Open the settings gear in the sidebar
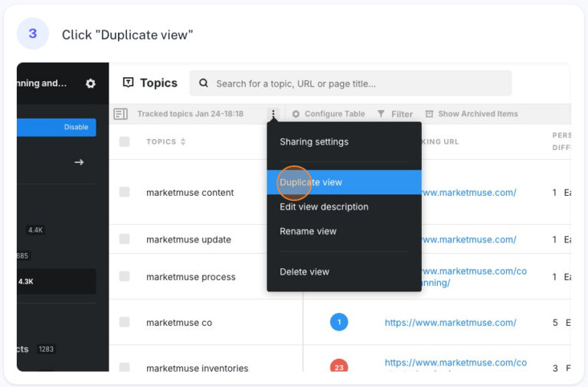Viewport: 588px width, 387px height. coord(90,83)
